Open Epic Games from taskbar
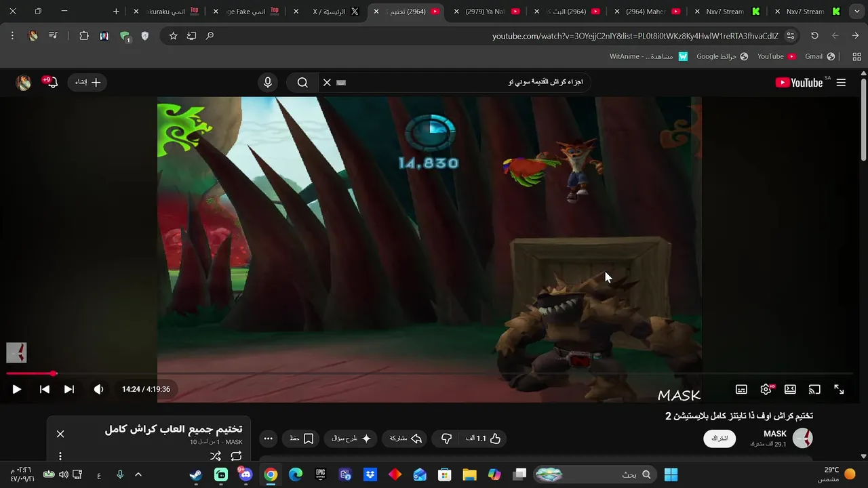This screenshot has width=868, height=488. click(x=320, y=474)
